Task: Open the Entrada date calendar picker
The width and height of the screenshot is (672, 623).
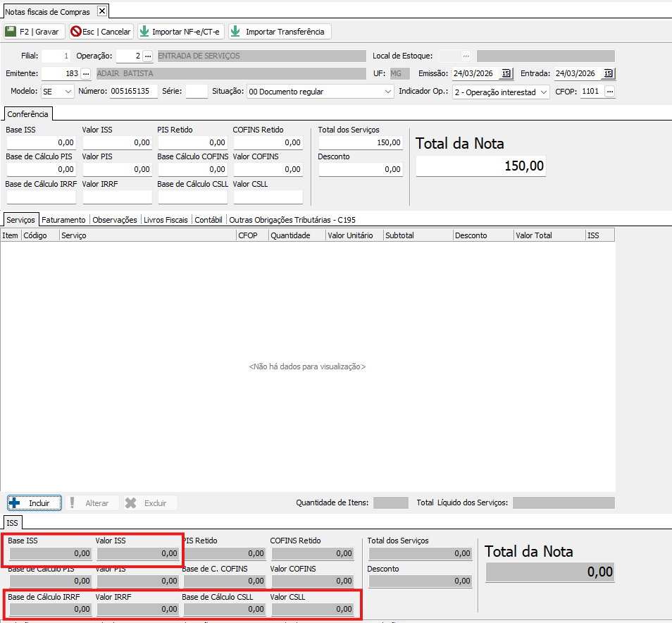Action: pos(609,73)
